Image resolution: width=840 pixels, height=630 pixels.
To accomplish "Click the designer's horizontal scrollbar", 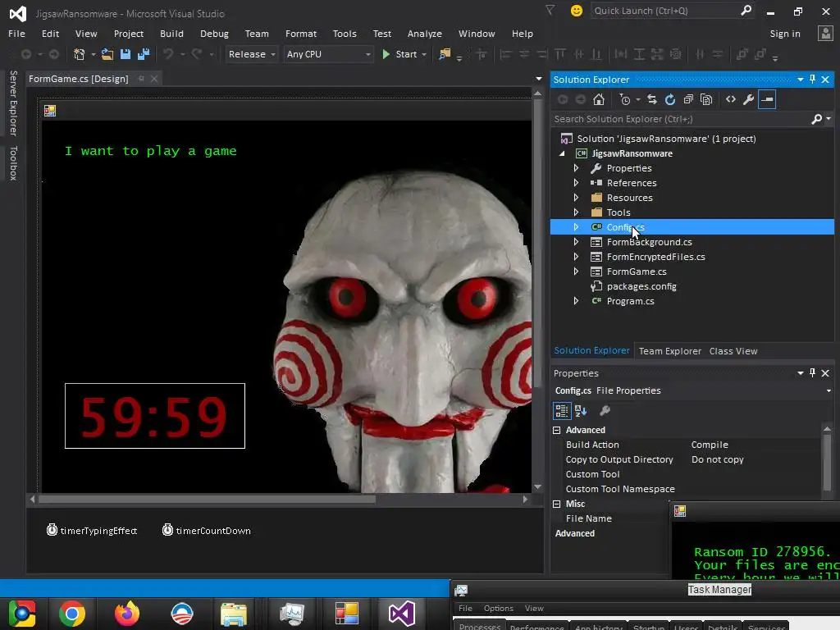I will [x=207, y=498].
